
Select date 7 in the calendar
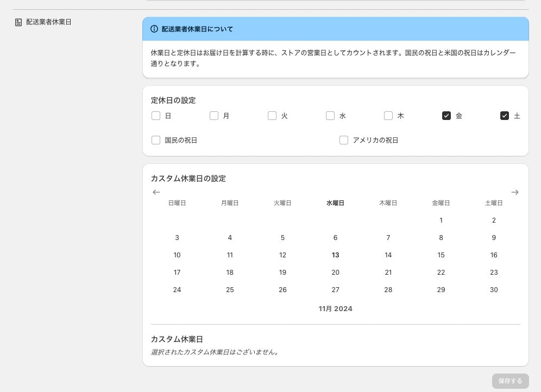388,238
